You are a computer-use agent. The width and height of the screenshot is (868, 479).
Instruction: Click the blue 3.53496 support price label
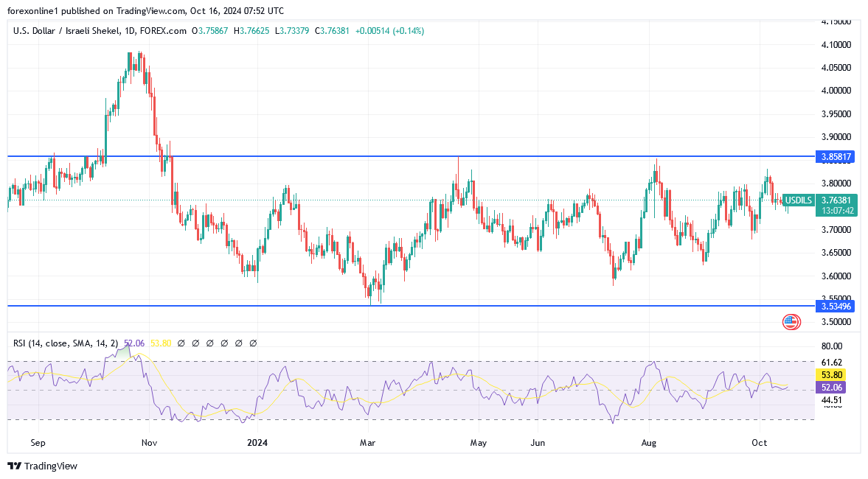(836, 306)
